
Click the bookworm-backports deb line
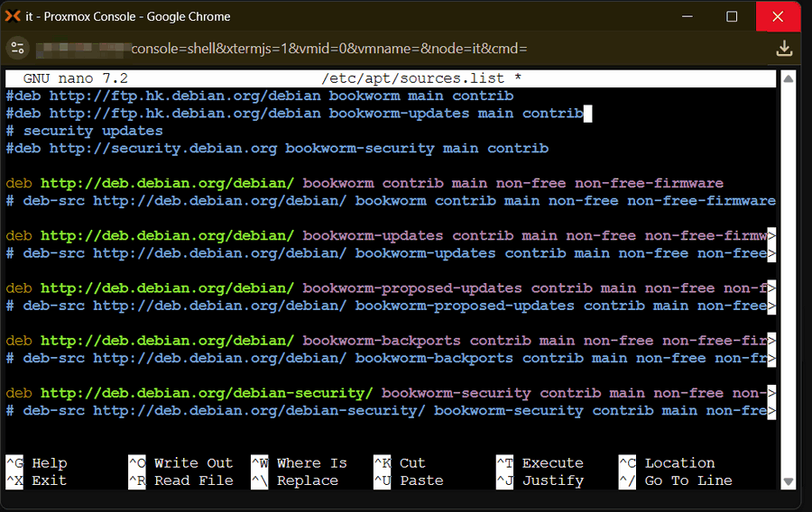(x=361, y=341)
